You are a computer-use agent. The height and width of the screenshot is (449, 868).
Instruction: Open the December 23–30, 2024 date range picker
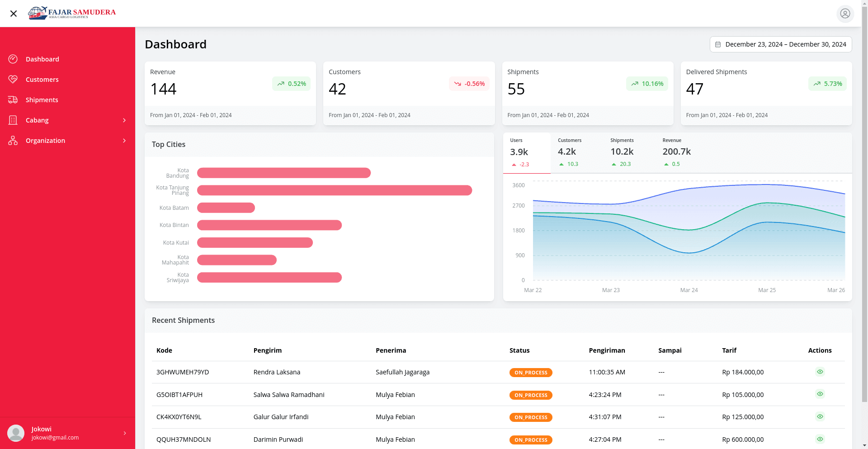[x=781, y=44]
